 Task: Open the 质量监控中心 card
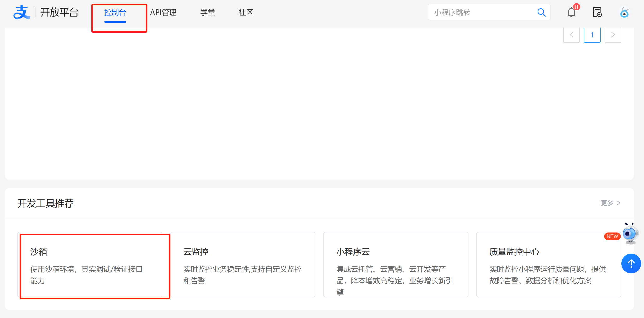[549, 265]
